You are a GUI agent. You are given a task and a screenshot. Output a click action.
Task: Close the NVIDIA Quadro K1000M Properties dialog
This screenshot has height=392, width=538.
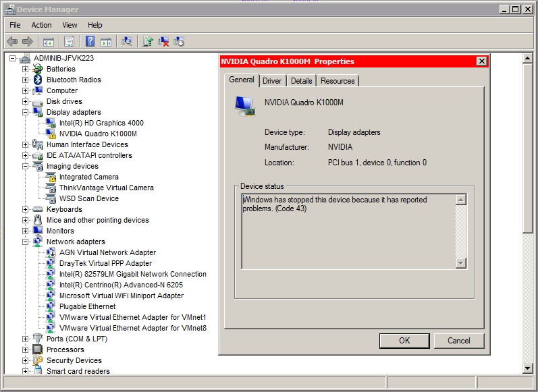[x=482, y=61]
